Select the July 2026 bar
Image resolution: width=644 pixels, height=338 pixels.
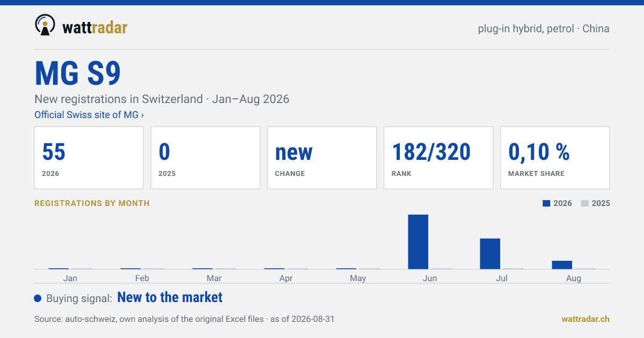click(x=490, y=253)
